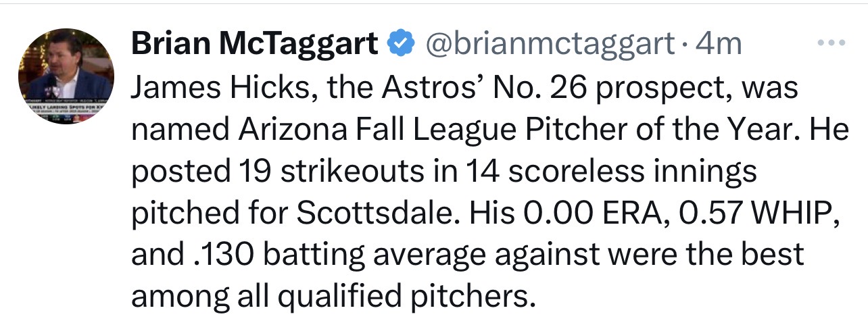
Task: Click the word "posted" in the tweet
Action: pyautogui.click(x=176, y=171)
